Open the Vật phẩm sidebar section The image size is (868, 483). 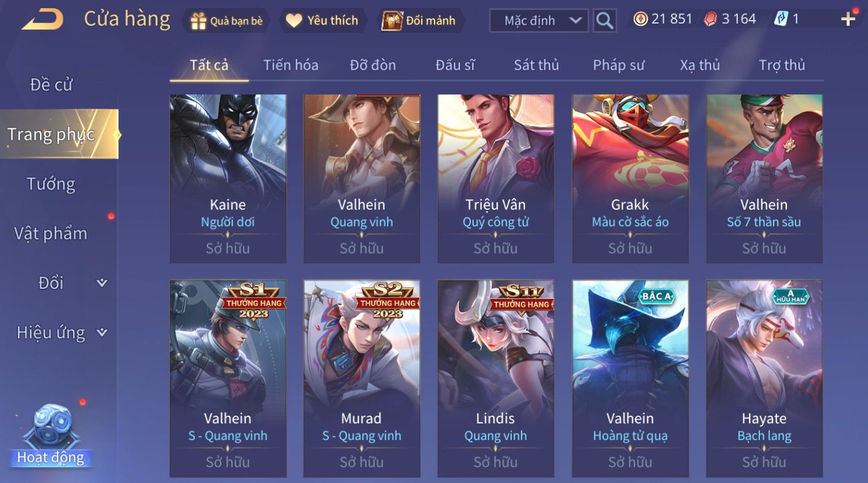coord(51,234)
